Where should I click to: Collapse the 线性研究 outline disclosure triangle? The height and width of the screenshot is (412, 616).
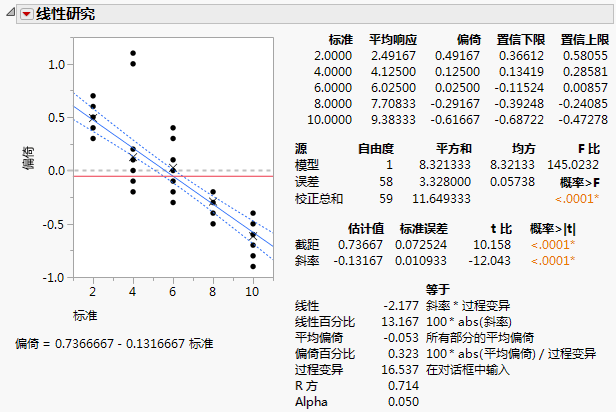point(11,13)
